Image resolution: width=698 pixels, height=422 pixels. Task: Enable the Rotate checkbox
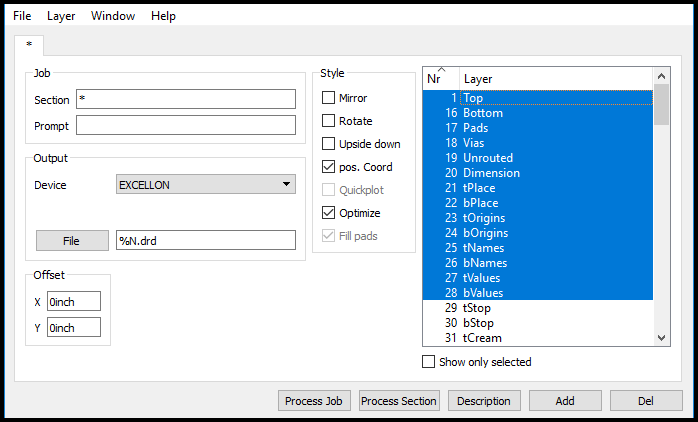329,121
